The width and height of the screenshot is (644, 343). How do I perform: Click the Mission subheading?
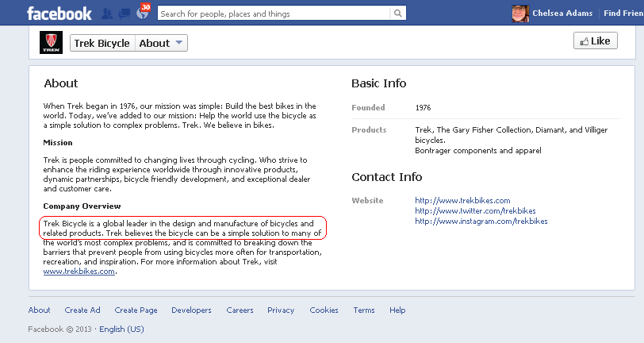tap(57, 143)
